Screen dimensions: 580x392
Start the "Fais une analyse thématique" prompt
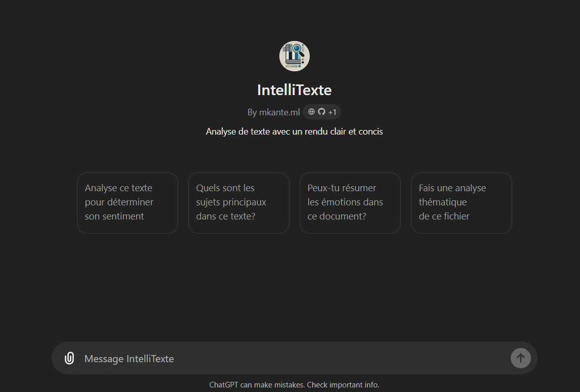[x=461, y=202]
